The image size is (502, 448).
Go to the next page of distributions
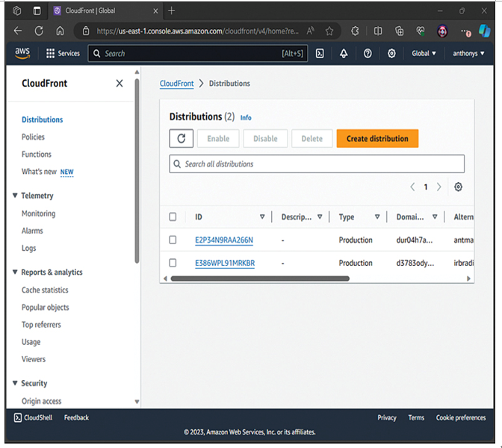439,187
